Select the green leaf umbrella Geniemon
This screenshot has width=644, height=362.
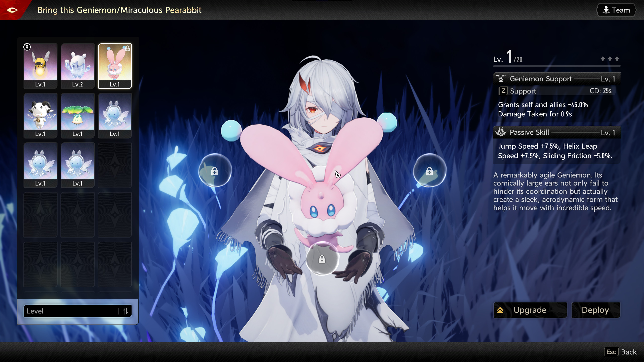click(77, 115)
